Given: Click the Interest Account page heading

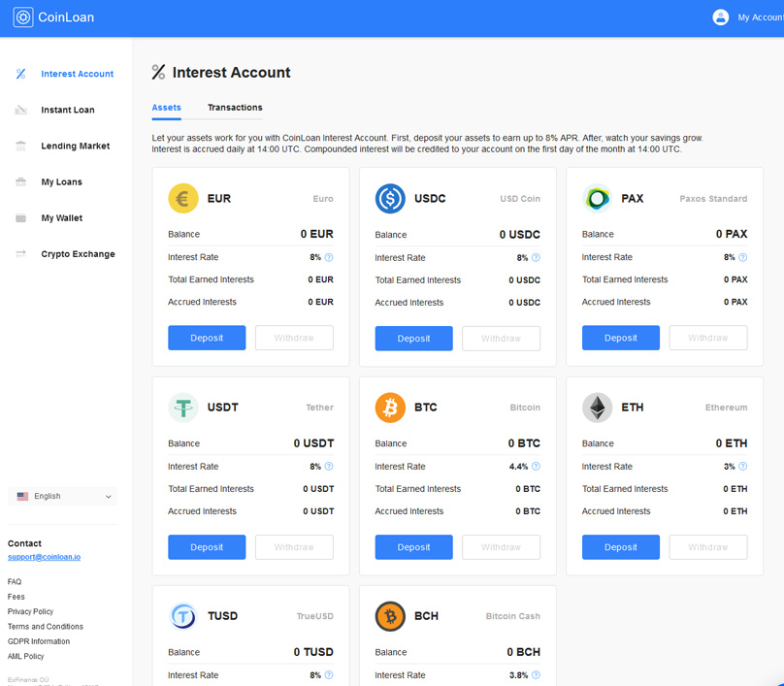Looking at the screenshot, I should (x=231, y=73).
